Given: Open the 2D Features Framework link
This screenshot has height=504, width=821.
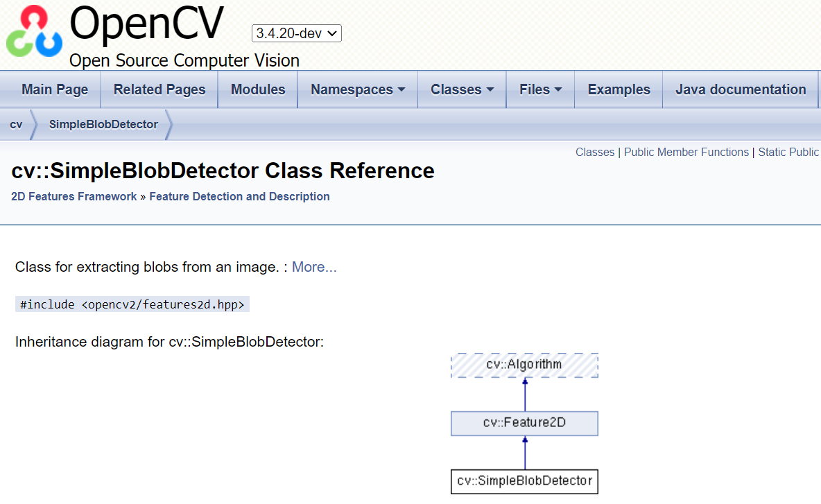Looking at the screenshot, I should (74, 196).
